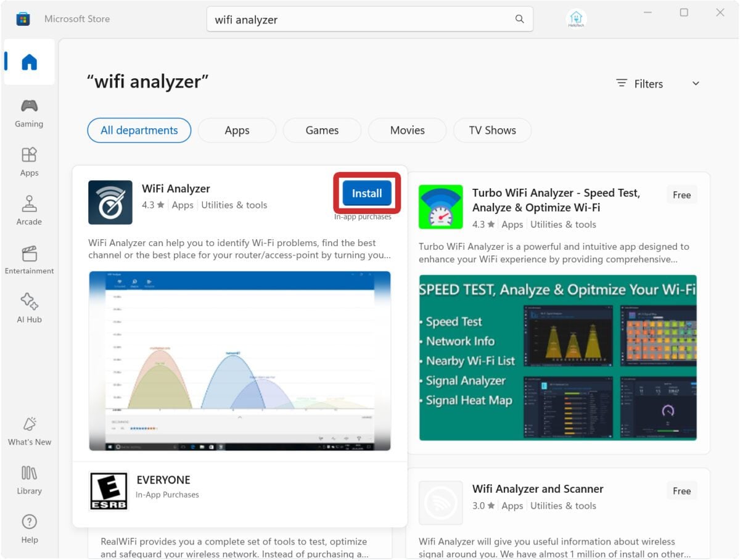
Task: Open the Gaming section in the sidebar
Action: (x=28, y=113)
